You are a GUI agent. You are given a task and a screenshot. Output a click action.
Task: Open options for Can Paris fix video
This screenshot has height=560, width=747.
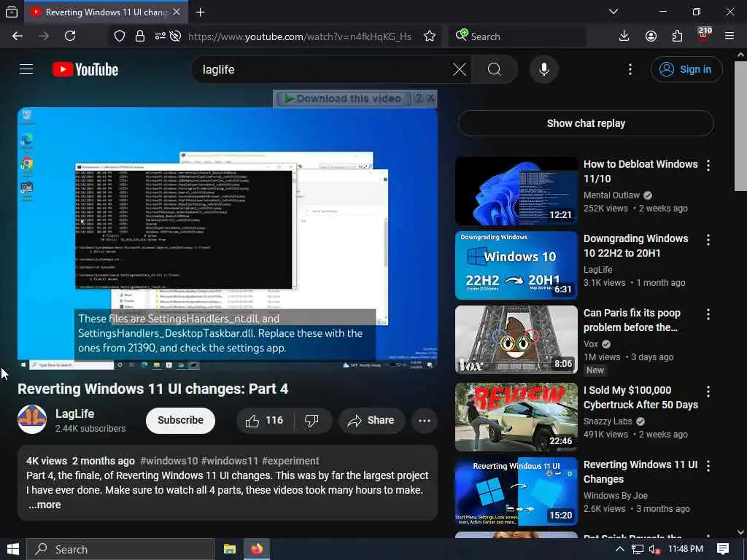click(708, 314)
